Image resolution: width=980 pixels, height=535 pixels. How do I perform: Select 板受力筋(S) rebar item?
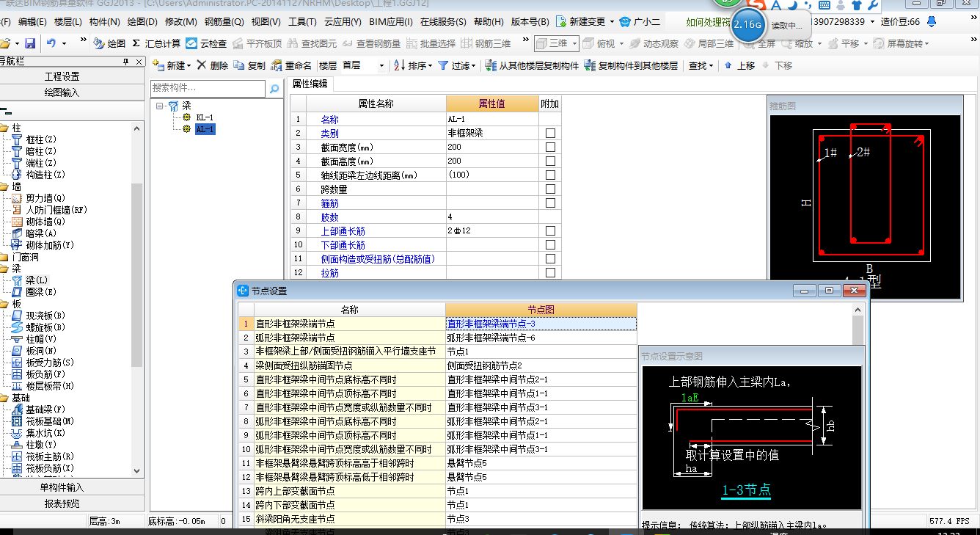tap(50, 363)
